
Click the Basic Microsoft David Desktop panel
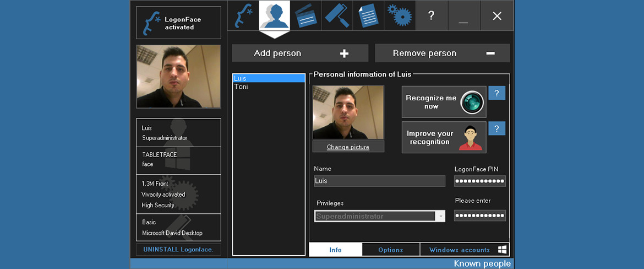pyautogui.click(x=178, y=228)
